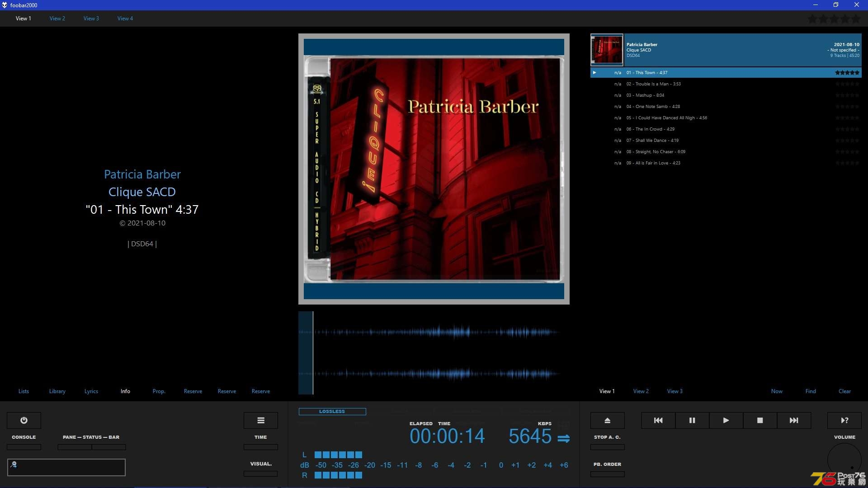The image size is (868, 488).
Task: Click the Clear link in playlist panel
Action: click(x=844, y=391)
